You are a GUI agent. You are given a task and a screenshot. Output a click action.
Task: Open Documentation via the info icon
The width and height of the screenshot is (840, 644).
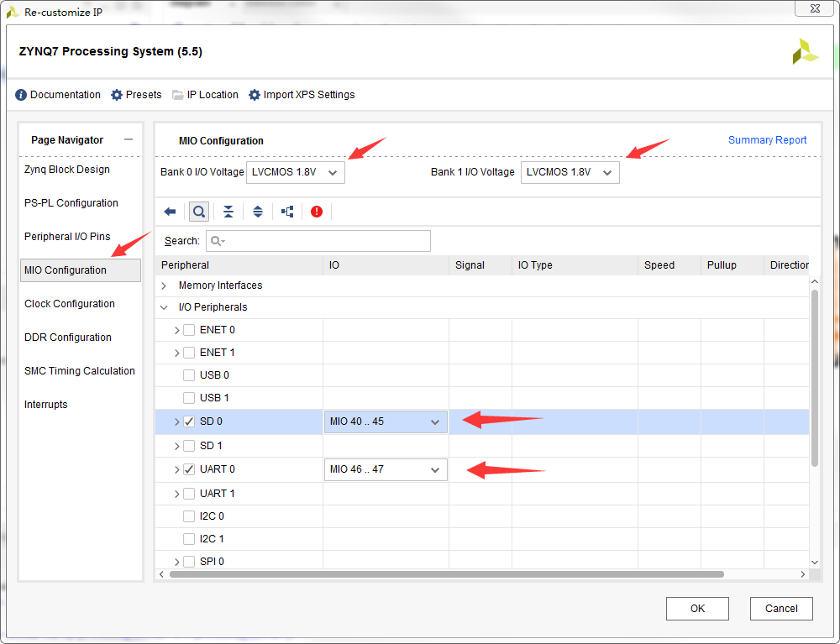21,95
